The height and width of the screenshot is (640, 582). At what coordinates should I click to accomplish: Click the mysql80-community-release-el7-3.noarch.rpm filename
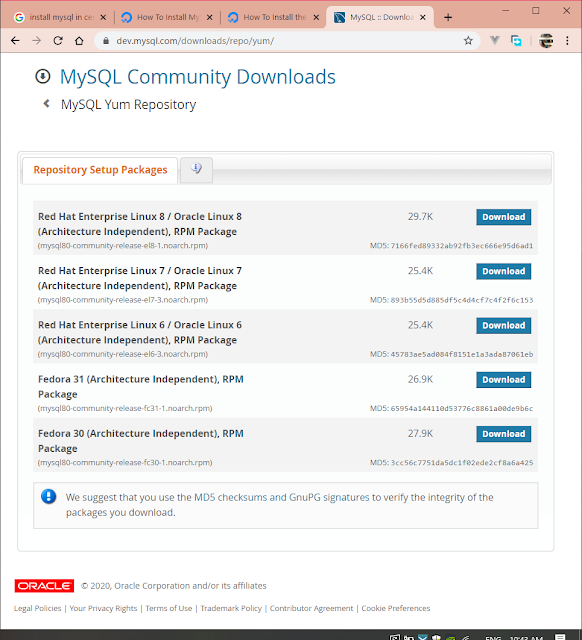pos(123,300)
